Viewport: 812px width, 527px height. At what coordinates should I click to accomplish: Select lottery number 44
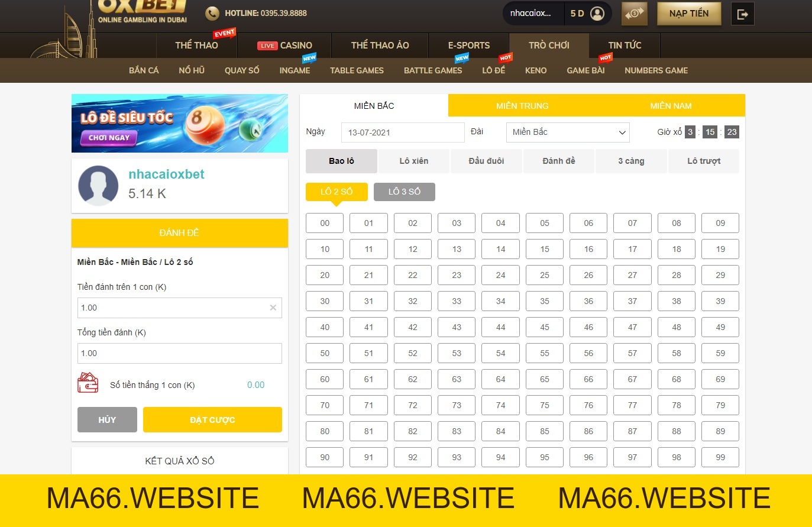pyautogui.click(x=500, y=327)
